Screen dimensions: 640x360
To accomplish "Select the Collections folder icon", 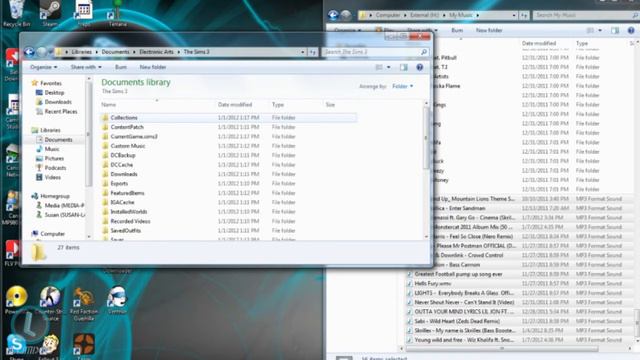I will (x=105, y=118).
